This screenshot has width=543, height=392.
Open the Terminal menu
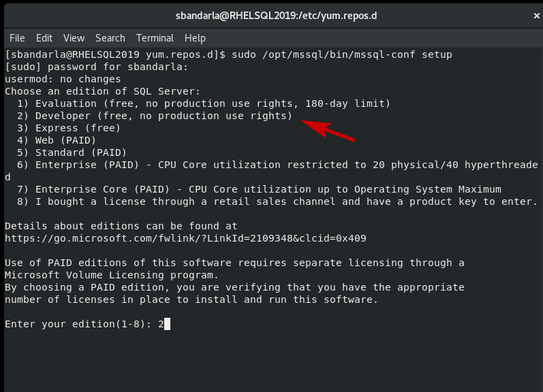155,38
